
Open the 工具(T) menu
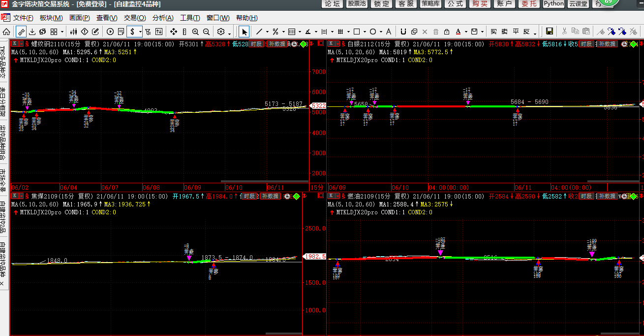click(190, 18)
